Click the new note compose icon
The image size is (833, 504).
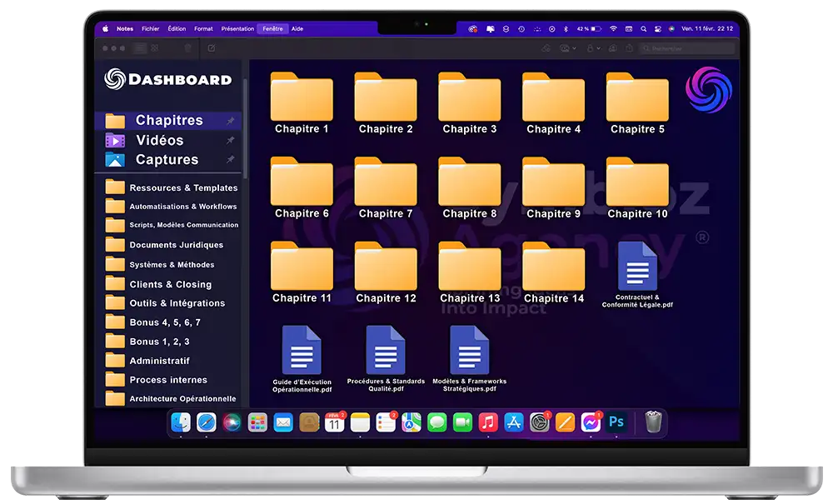212,48
